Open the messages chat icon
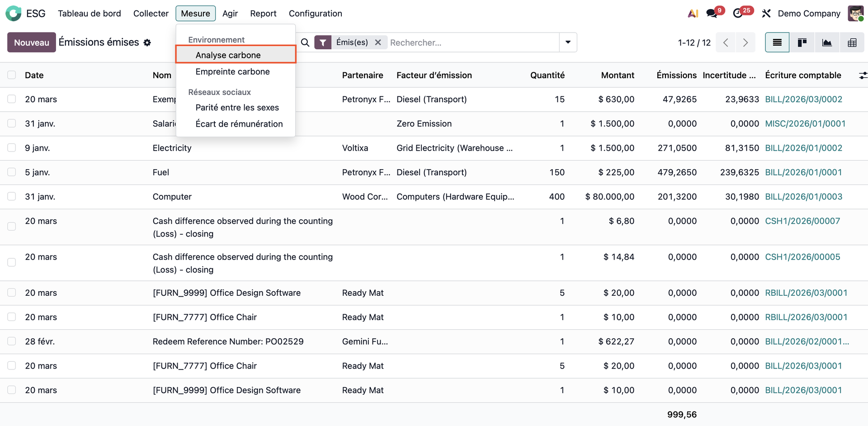868x426 pixels. click(x=712, y=14)
